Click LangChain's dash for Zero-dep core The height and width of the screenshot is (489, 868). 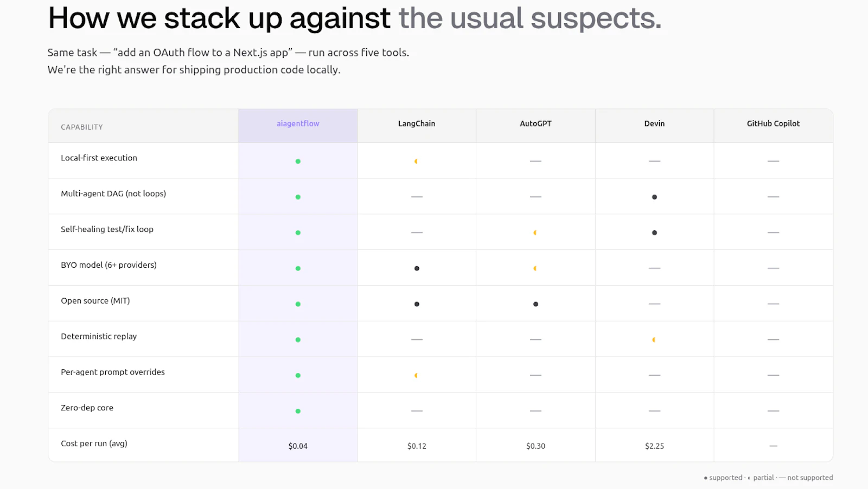[417, 411]
